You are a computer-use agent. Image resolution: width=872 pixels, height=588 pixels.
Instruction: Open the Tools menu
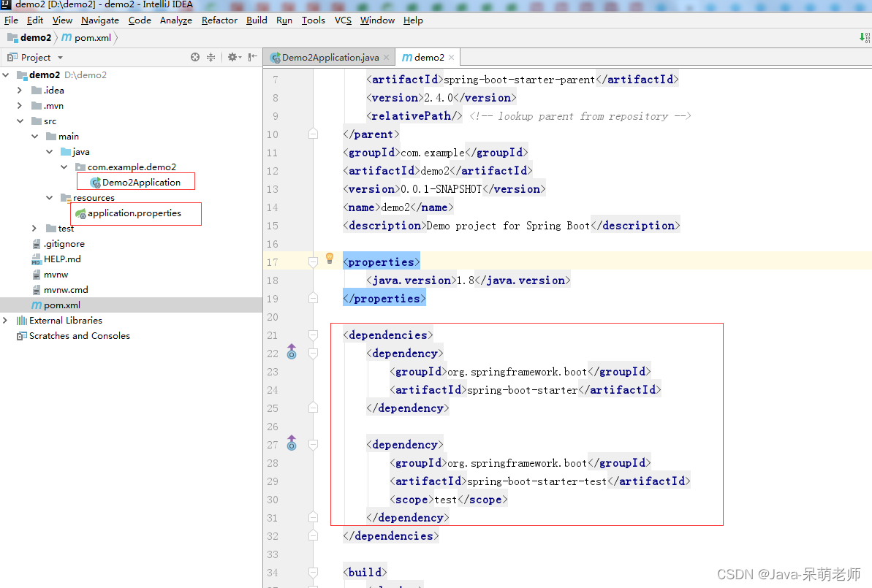coord(313,20)
